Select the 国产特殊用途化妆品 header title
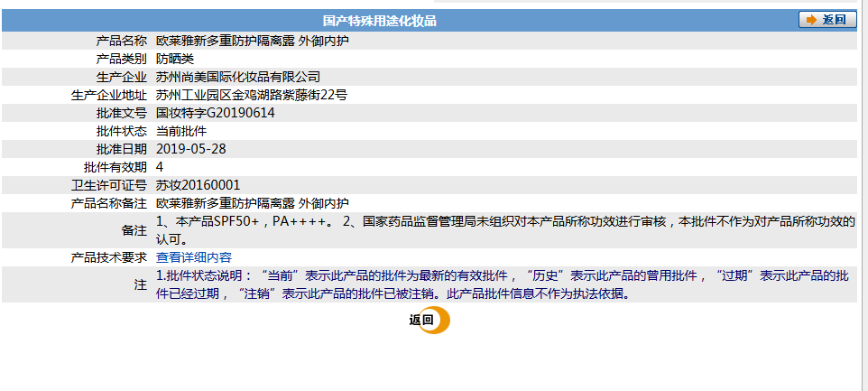The image size is (868, 391). click(380, 21)
